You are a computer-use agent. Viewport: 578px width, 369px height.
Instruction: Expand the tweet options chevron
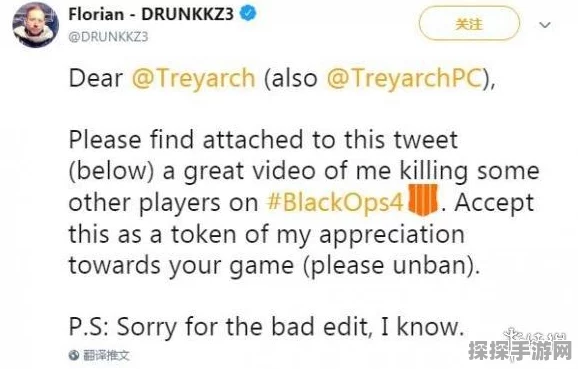click(544, 25)
